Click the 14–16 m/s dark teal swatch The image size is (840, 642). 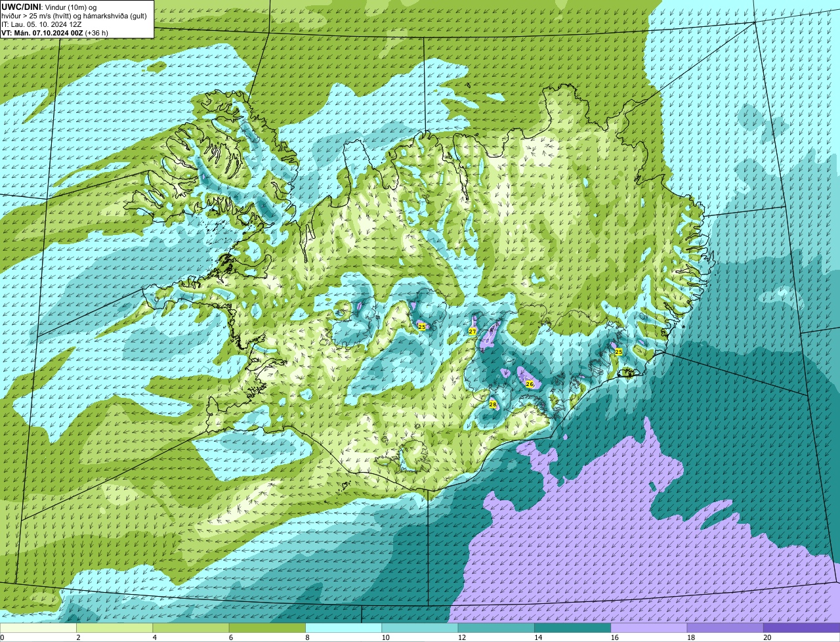point(572,628)
